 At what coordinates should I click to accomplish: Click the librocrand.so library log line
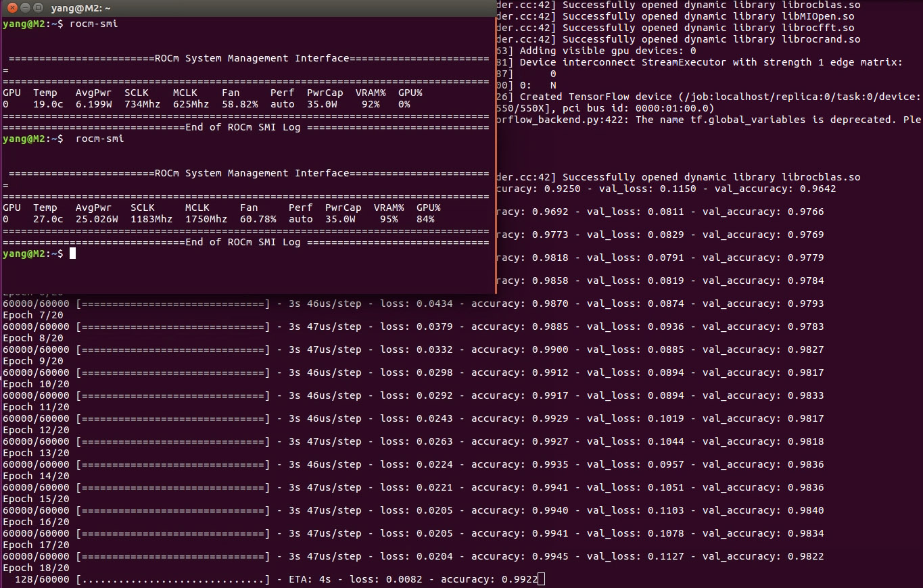(x=678, y=39)
